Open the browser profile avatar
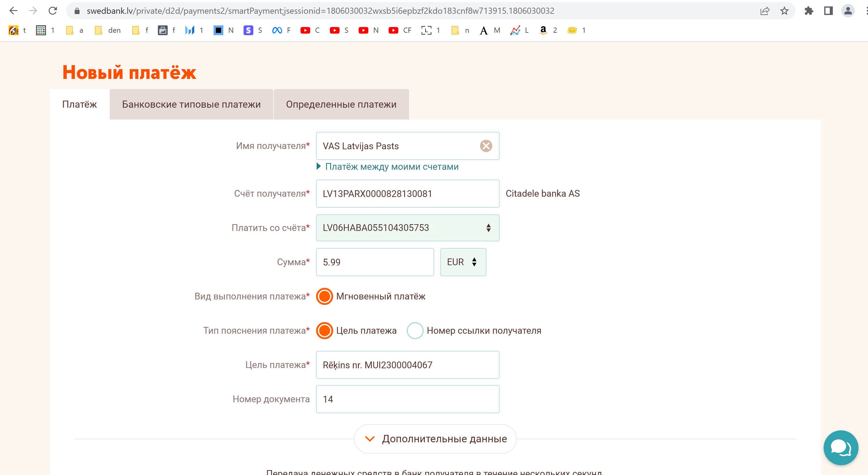The image size is (868, 475). tap(848, 11)
